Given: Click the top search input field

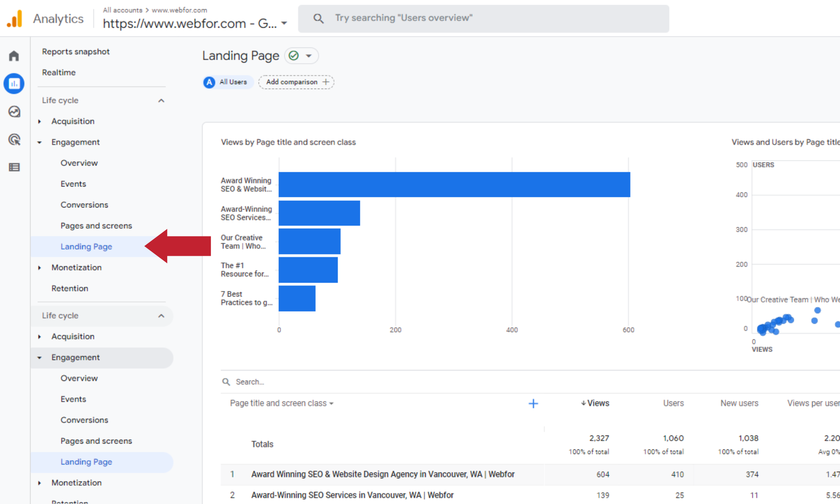Looking at the screenshot, I should [x=483, y=18].
